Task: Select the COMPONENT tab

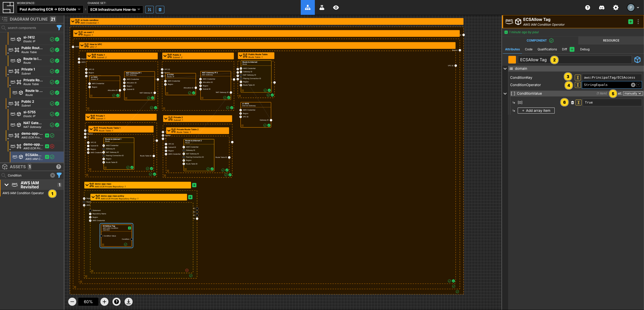Action: (540, 41)
